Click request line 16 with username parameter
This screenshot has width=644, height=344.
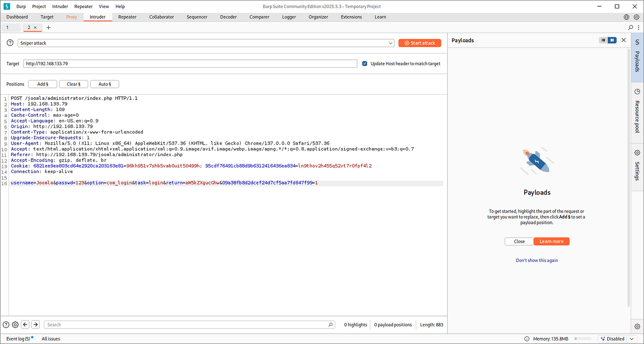(165, 183)
